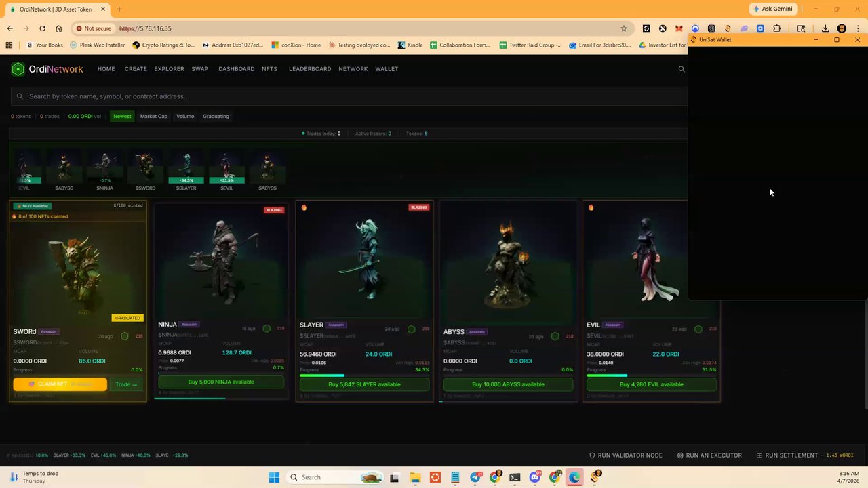Open the LEADERBOARD nav item
Viewport: 868px width, 488px height.
(310, 69)
